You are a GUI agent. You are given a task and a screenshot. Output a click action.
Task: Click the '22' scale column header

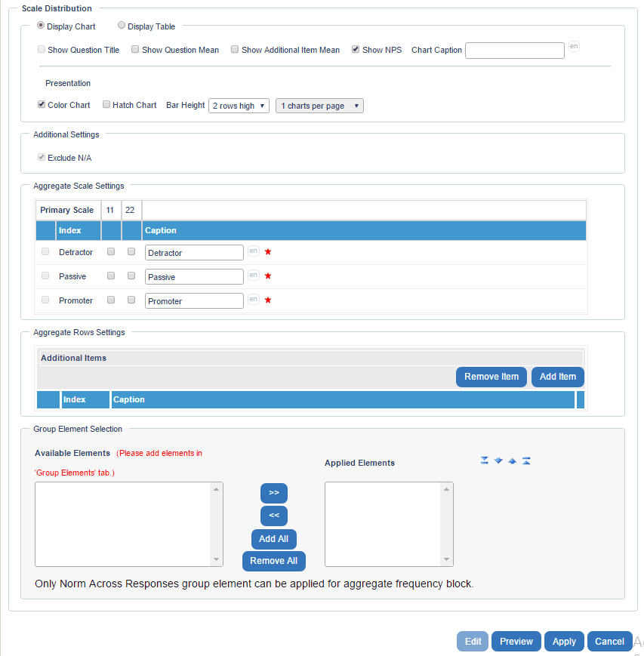click(130, 210)
